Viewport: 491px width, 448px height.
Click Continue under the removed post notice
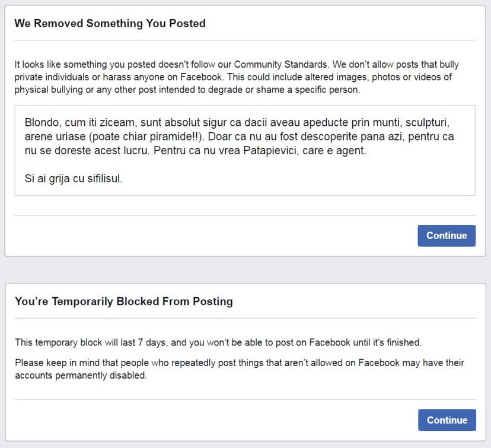point(446,236)
